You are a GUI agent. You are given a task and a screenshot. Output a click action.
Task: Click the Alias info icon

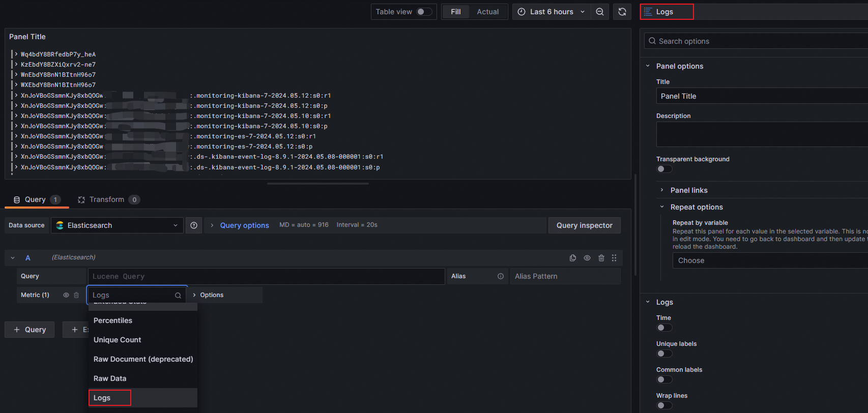click(x=501, y=276)
